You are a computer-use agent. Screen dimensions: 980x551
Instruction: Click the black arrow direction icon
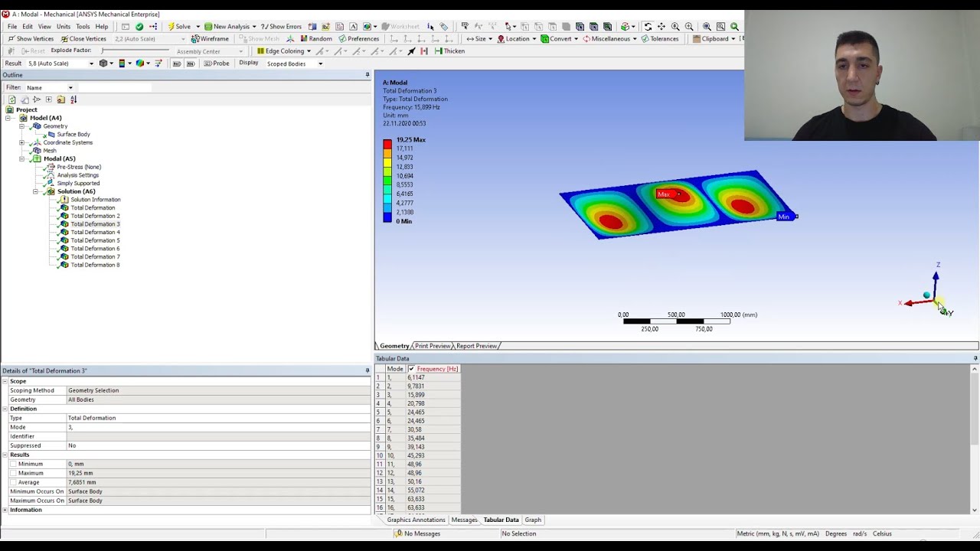point(411,51)
